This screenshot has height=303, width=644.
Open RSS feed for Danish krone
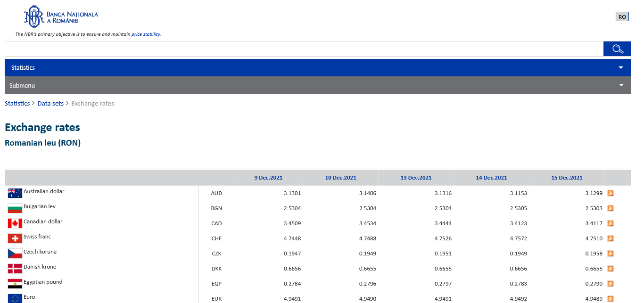611,269
